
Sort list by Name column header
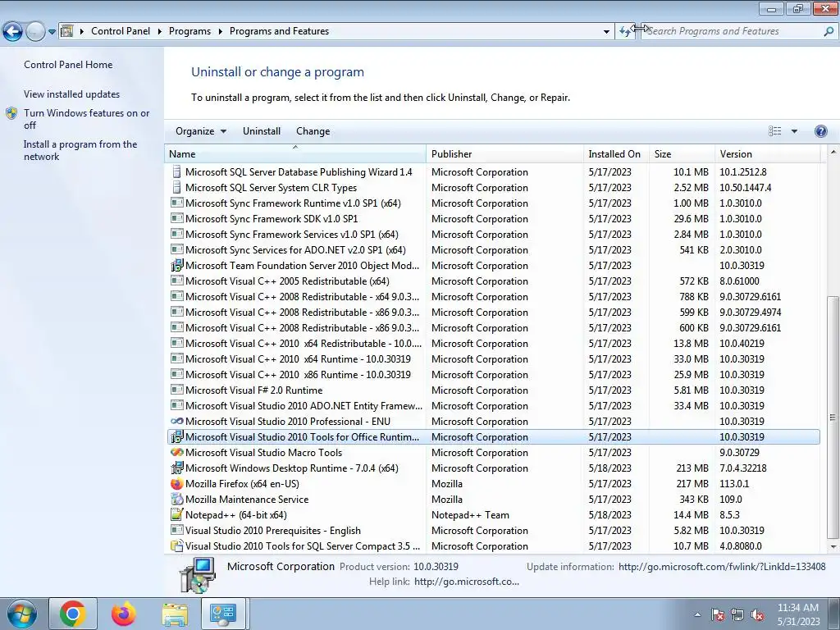point(295,153)
